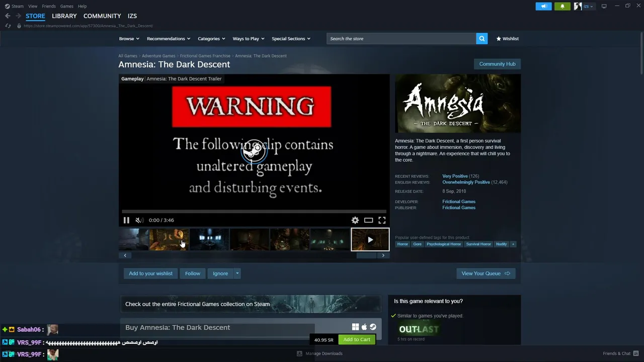This screenshot has height=362, width=644.
Task: Select the STORE tab
Action: 35,16
